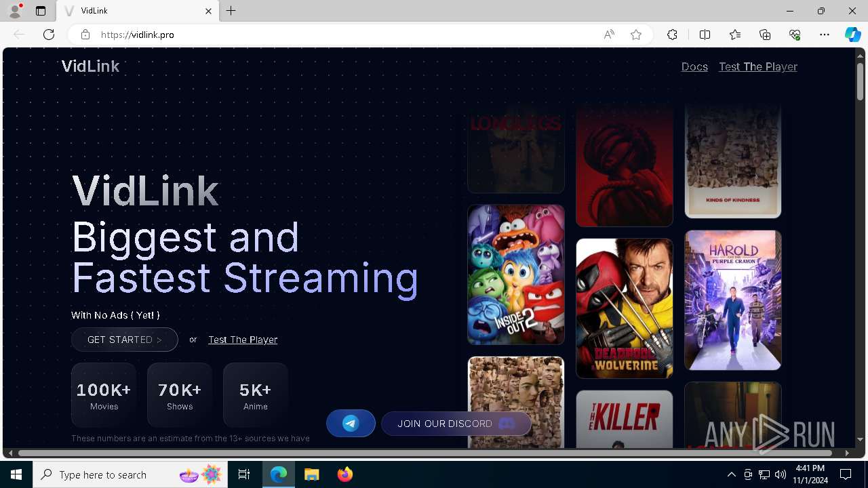The height and width of the screenshot is (488, 868).
Task: Click the 70K+ Shows stat card
Action: pyautogui.click(x=180, y=395)
